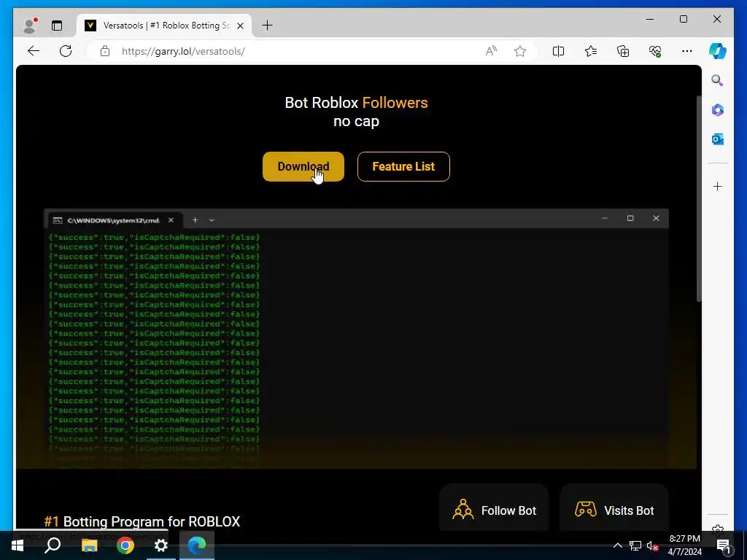Open Browser essentials heart icon

tap(655, 51)
